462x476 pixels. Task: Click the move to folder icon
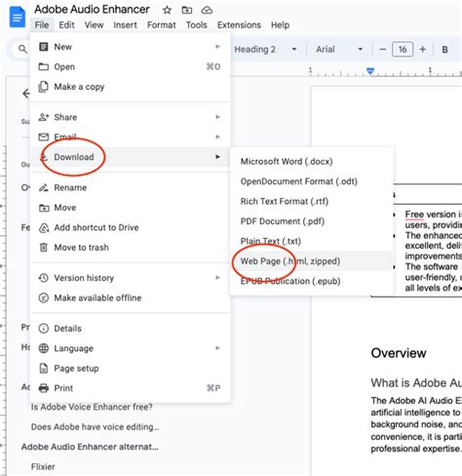pos(187,10)
